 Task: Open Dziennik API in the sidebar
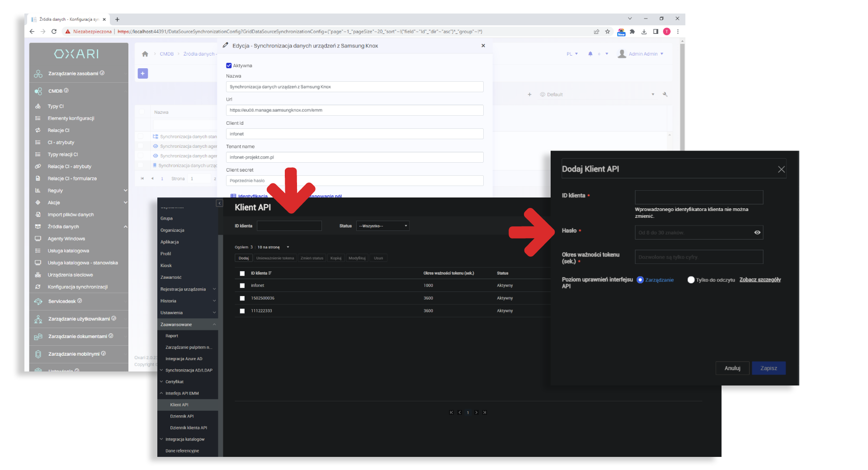(x=182, y=416)
